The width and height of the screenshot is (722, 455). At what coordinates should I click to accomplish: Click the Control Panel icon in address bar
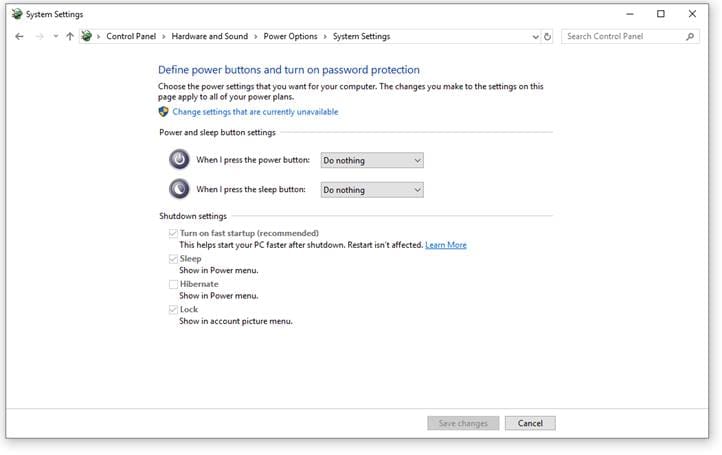pos(86,36)
